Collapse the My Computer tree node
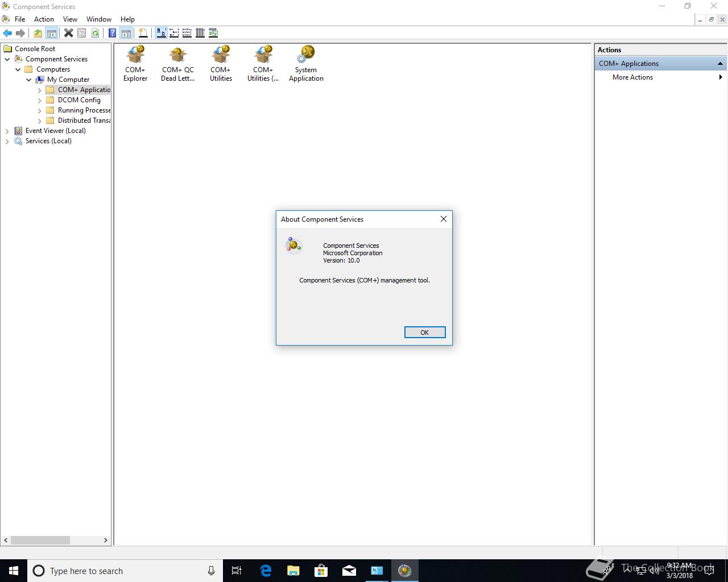The image size is (728, 582). click(29, 80)
